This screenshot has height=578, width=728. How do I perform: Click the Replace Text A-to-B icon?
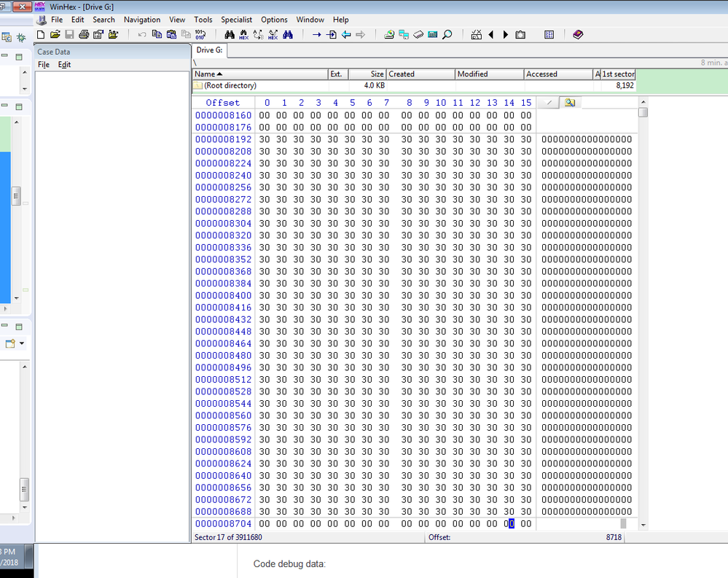pyautogui.click(x=258, y=35)
